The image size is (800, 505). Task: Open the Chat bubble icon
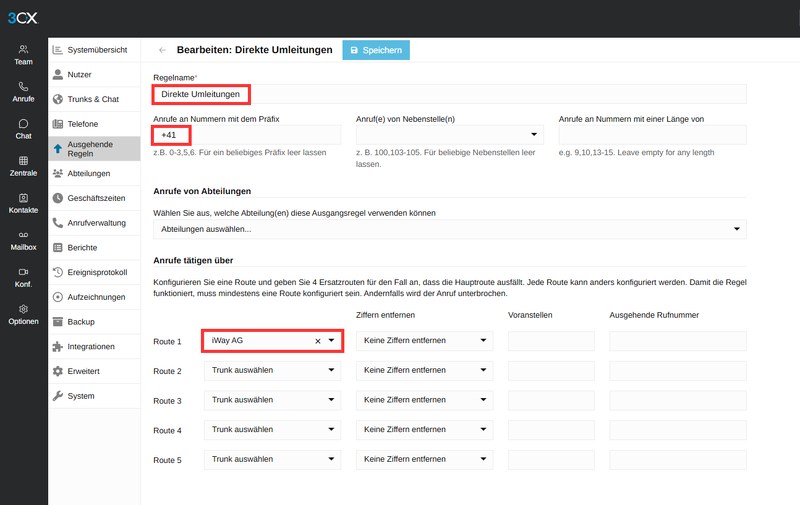[x=23, y=123]
